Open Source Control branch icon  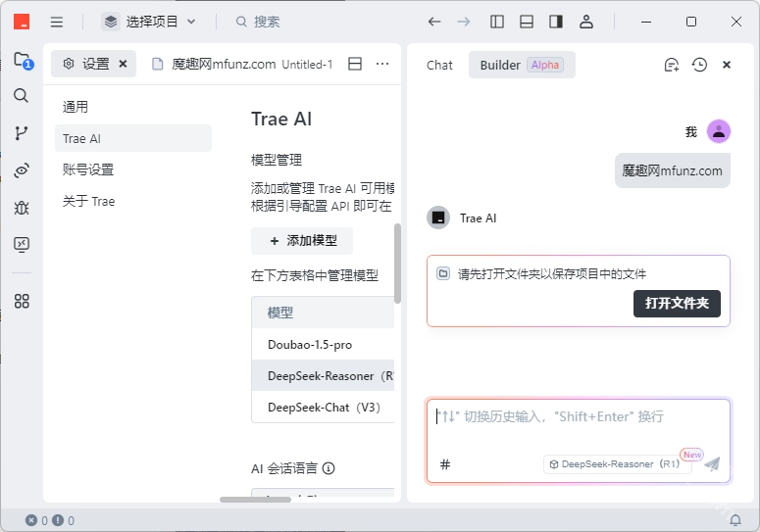click(x=22, y=133)
